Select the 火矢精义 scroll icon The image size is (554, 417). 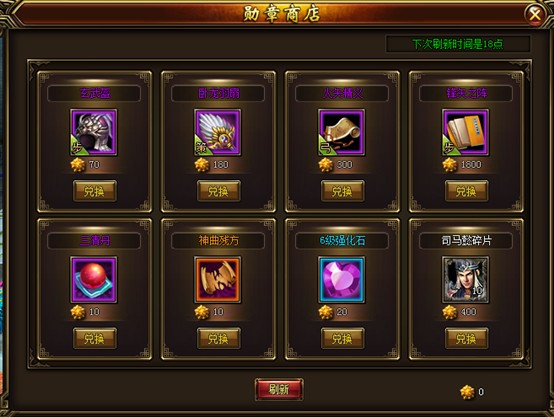(x=342, y=132)
